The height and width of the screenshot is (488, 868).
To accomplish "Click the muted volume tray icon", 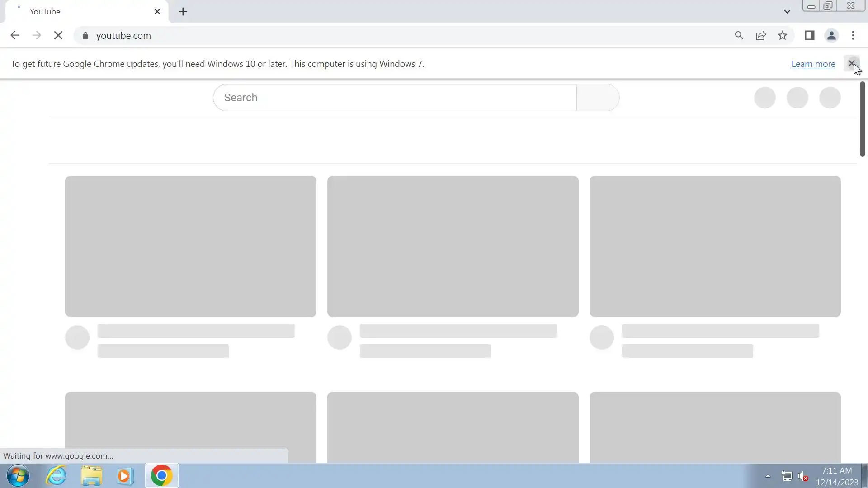I will (x=803, y=476).
